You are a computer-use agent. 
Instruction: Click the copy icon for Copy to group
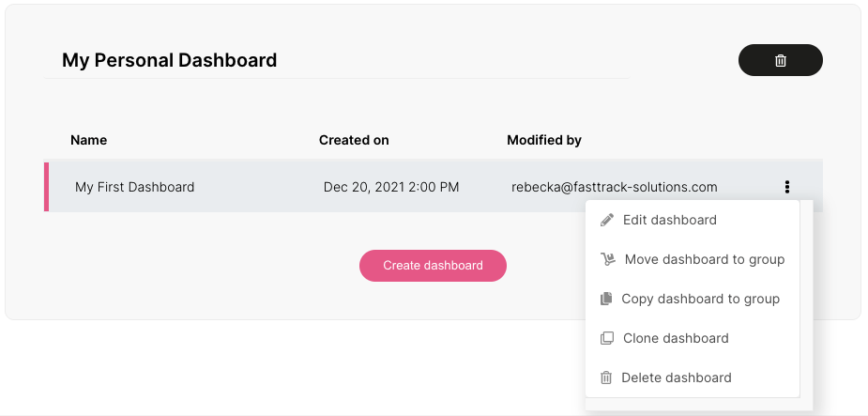click(606, 299)
